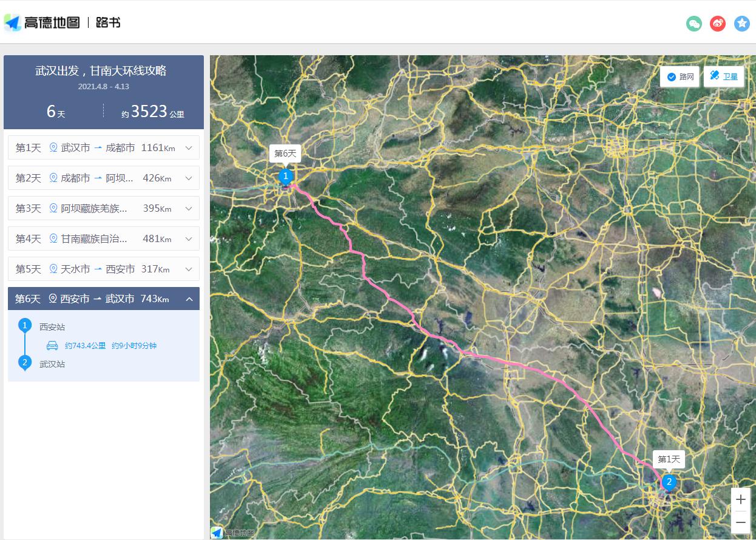Screen dimensions: 756x540
Task: Click the car driving icon in route details
Action: [x=53, y=345]
